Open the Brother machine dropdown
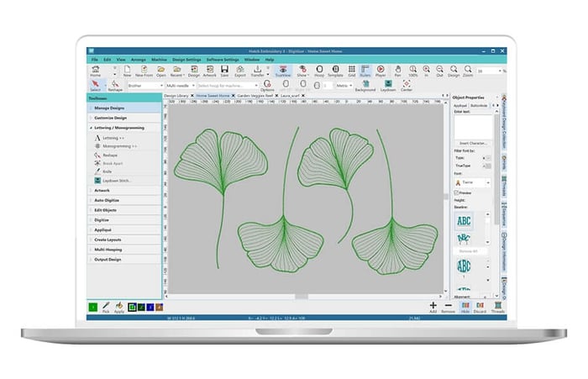This screenshot has height=379, width=588. 142,85
